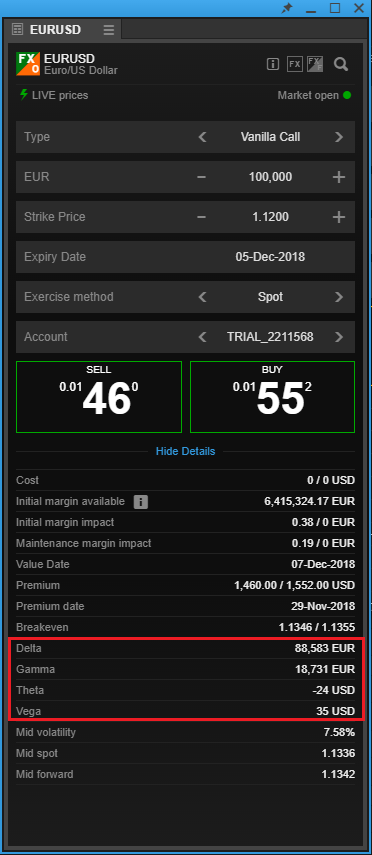Viewport: 372px width, 855px height.
Task: Switch Type to previous option
Action: coord(202,137)
